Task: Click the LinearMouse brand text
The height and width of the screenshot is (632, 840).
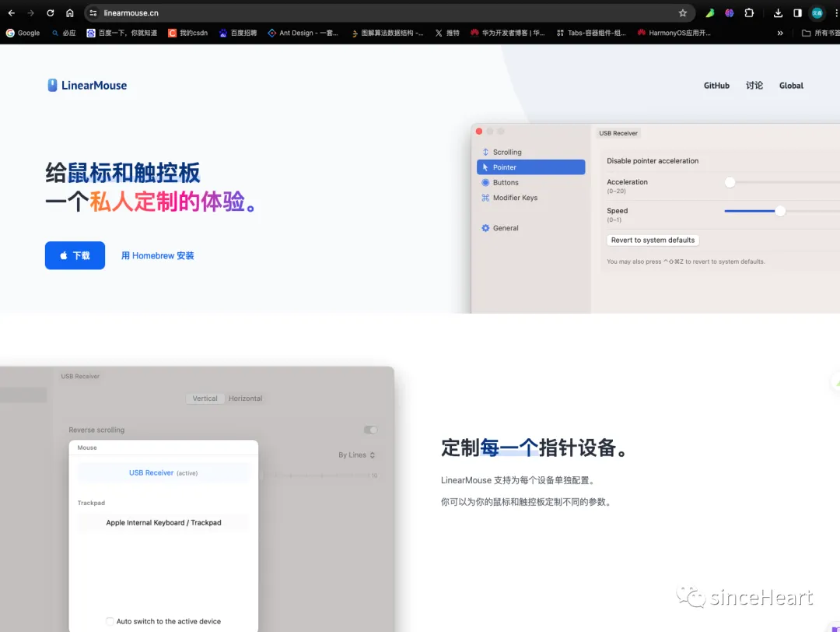Action: [94, 86]
